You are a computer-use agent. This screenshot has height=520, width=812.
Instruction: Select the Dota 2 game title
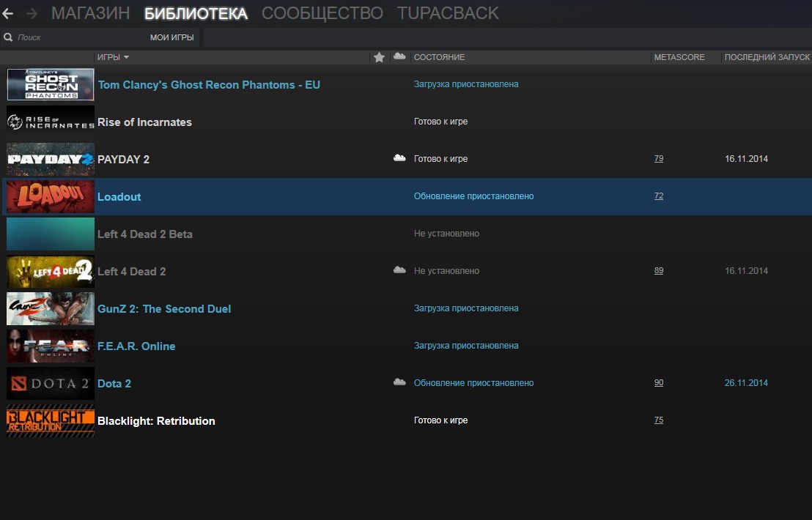coord(114,383)
